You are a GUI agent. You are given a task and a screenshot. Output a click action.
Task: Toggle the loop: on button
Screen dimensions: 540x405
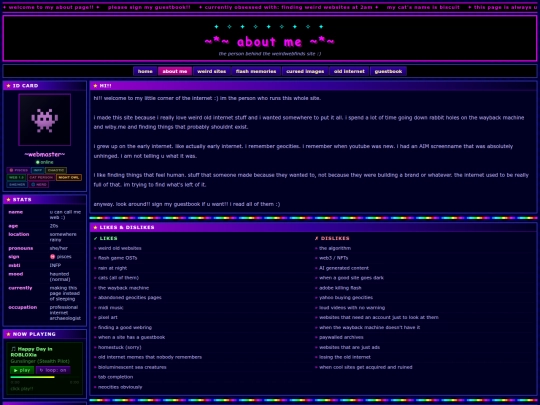53,370
